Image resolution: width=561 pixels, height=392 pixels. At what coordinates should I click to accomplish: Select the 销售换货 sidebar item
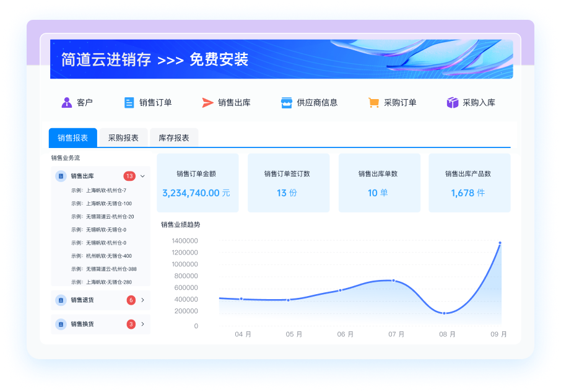100,324
